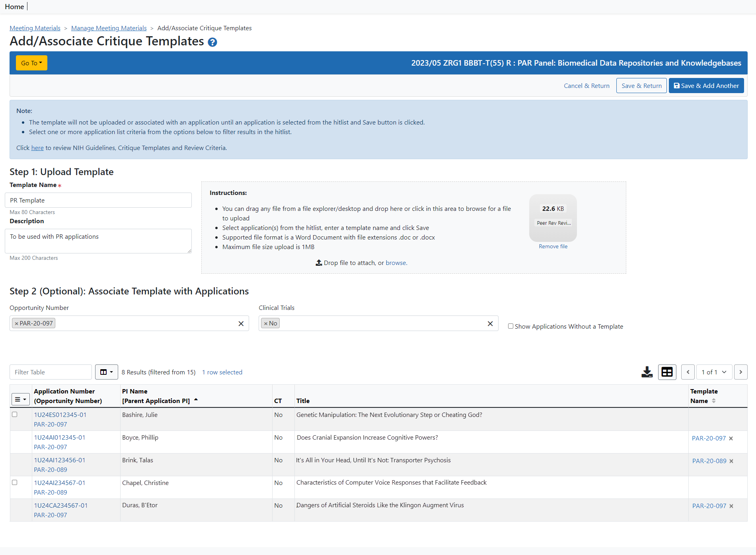Remove template from Duras, B'Etor row

731,506
